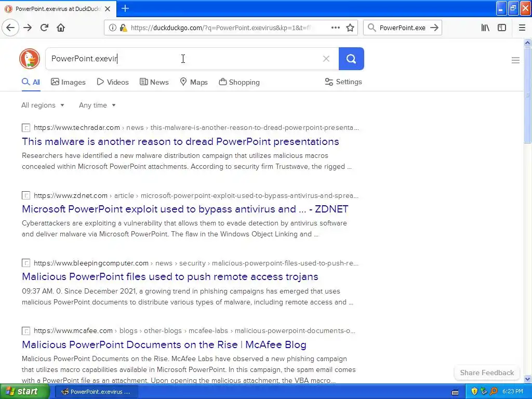Viewport: 532px width, 399px height.
Task: Click Share Feedback button
Action: [x=487, y=373]
